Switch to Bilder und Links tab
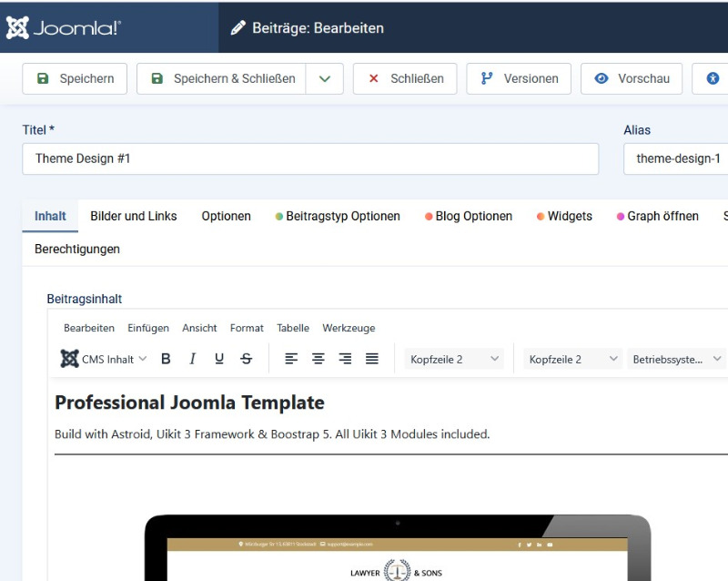The image size is (728, 581). coord(134,216)
